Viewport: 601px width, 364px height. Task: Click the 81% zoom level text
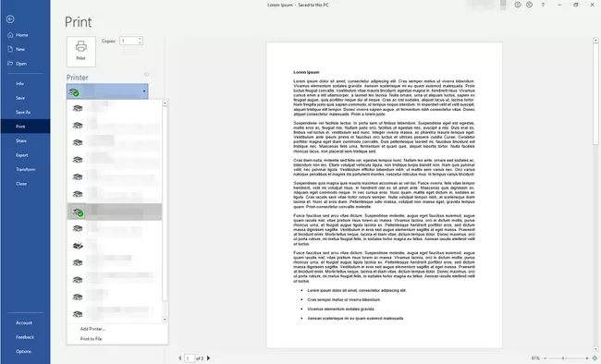pos(535,358)
